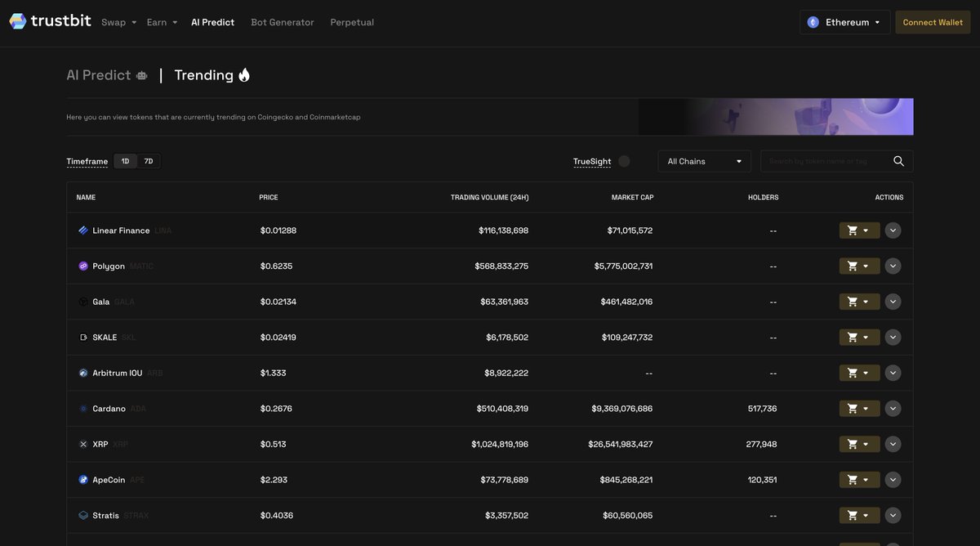This screenshot has width=980, height=546.
Task: Click the Ethereum network icon
Action: (813, 22)
